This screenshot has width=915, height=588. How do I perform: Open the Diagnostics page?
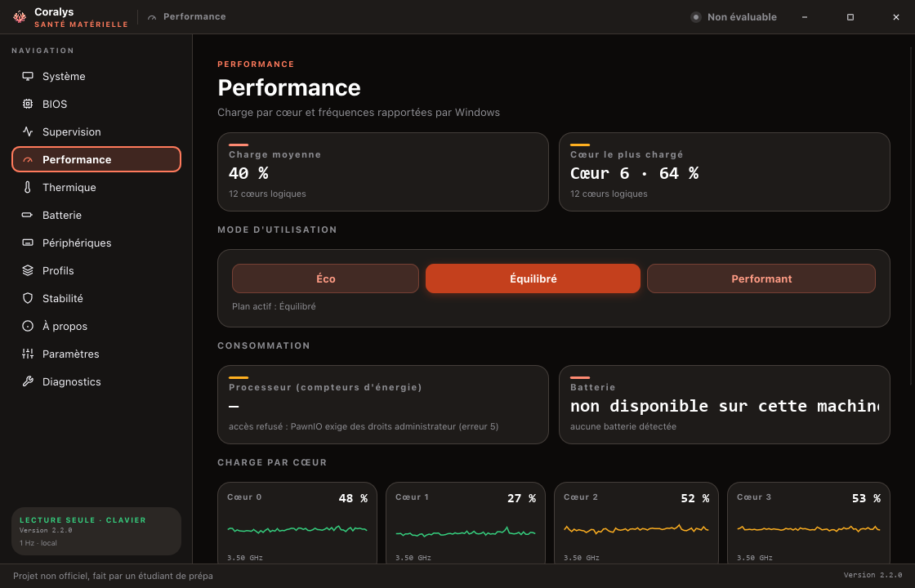(x=96, y=381)
